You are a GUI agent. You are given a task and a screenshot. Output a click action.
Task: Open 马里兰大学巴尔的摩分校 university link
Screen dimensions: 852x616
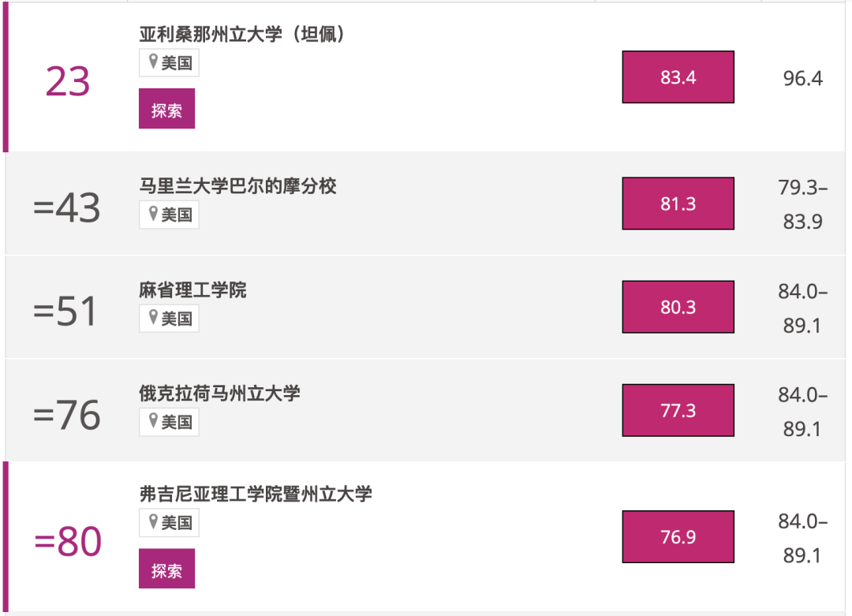238,186
